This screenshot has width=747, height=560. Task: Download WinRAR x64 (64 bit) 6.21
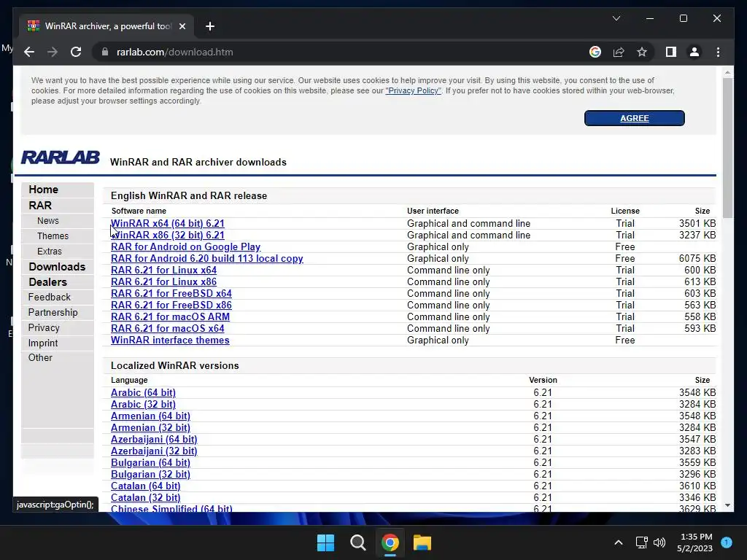pos(168,223)
